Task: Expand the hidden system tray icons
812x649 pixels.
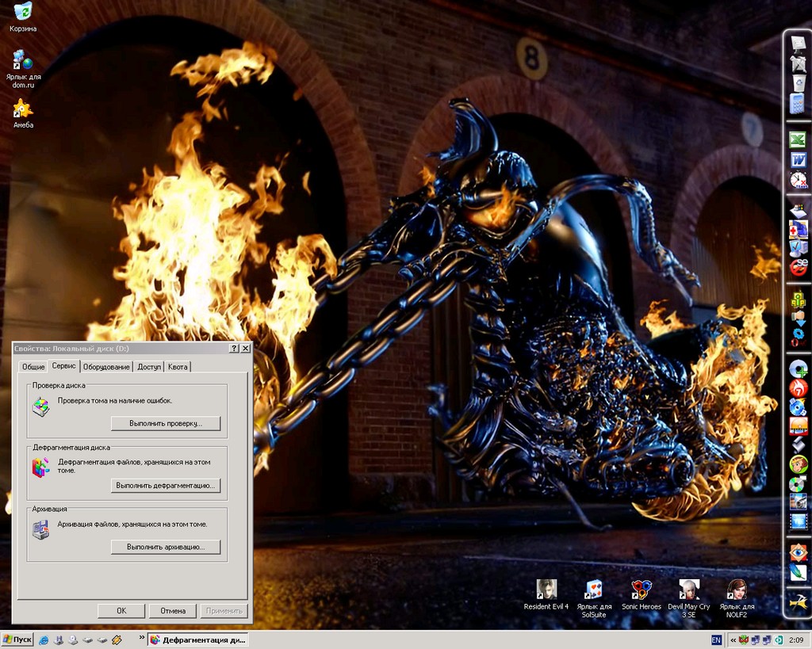Action: pos(733,639)
